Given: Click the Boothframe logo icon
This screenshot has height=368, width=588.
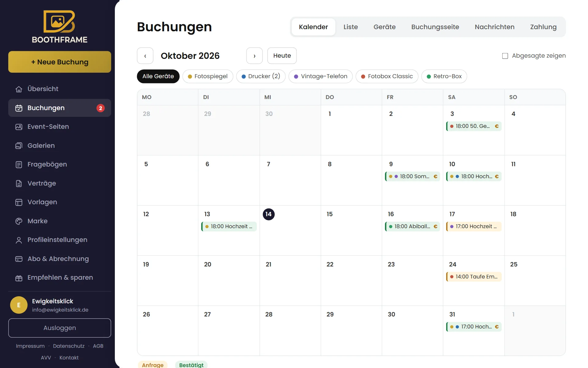Looking at the screenshot, I should [x=59, y=21].
